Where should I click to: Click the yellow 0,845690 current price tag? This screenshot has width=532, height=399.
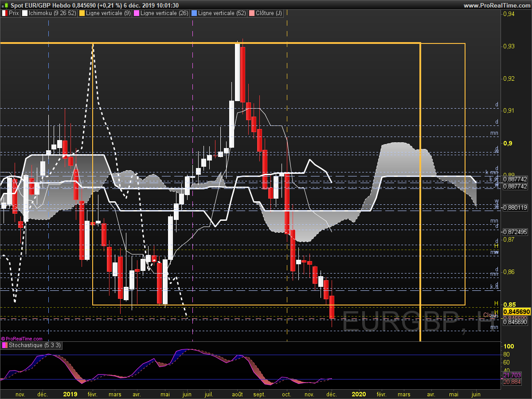[516, 312]
